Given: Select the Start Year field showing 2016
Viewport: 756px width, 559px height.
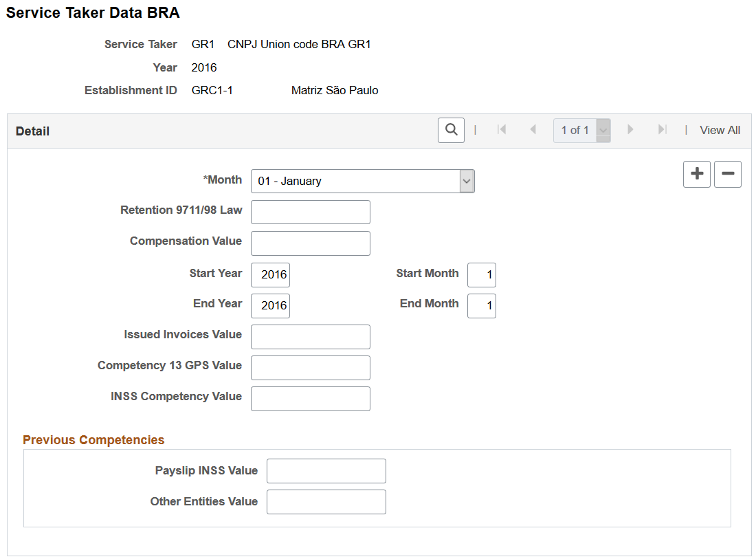Looking at the screenshot, I should (x=270, y=274).
